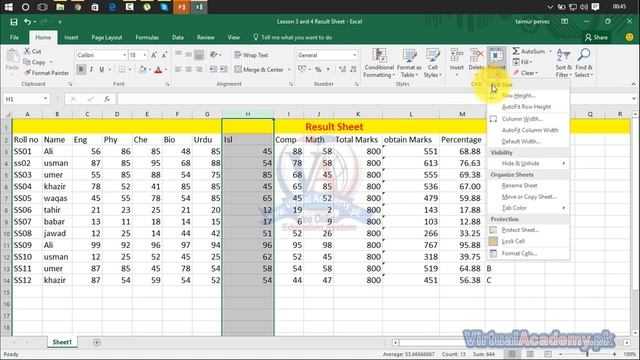Open the Cell Styles gallery icon
The width and height of the screenshot is (640, 360).
click(x=433, y=56)
